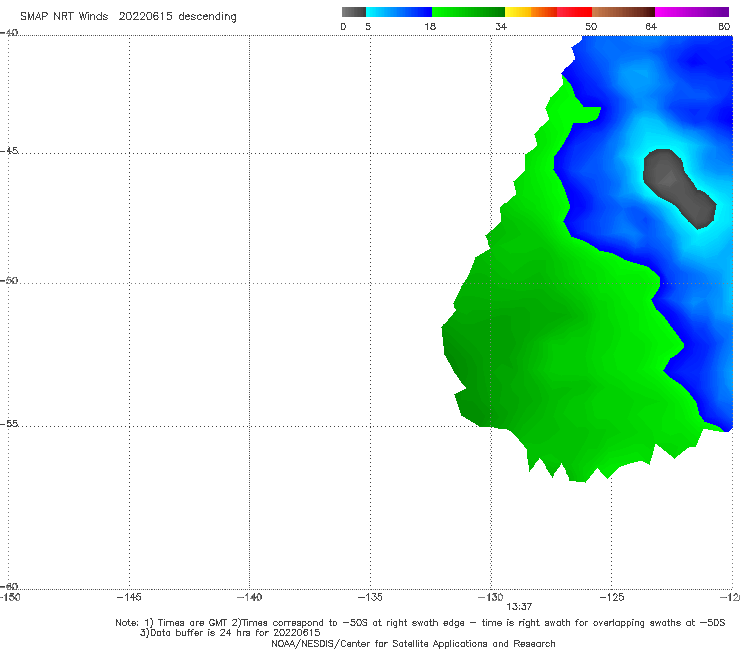
Task: Click the blue segment of the color bar
Action: click(399, 12)
